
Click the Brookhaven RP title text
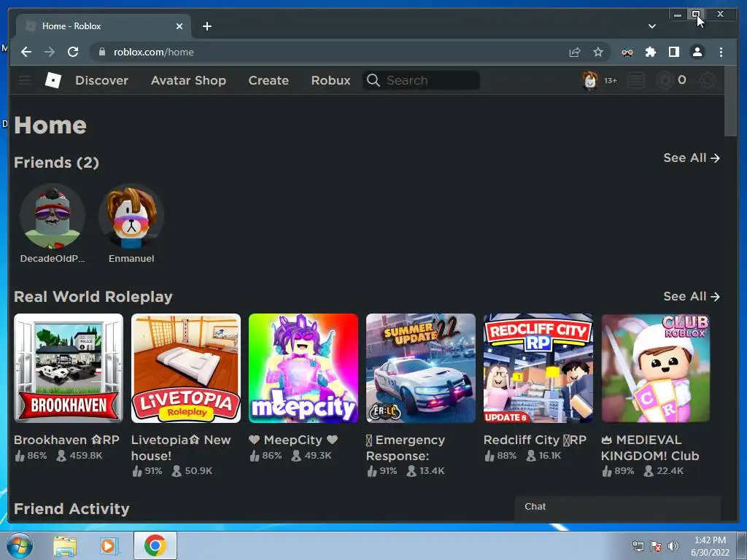click(66, 440)
